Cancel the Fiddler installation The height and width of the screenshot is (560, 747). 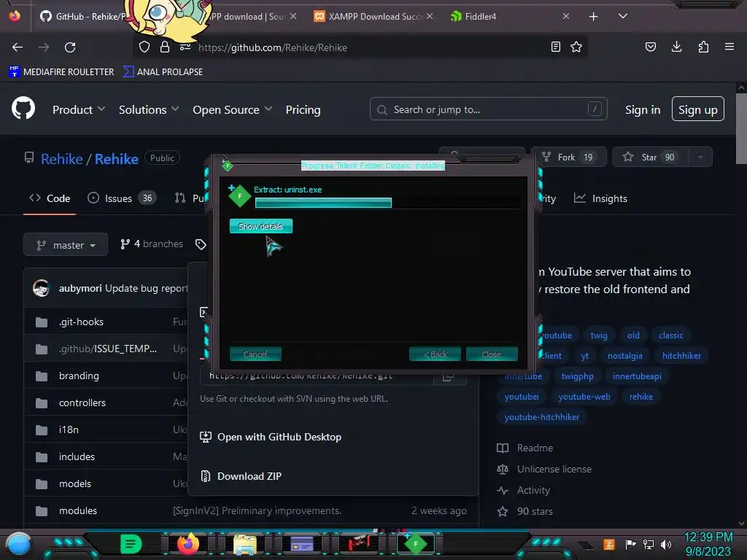tap(255, 354)
